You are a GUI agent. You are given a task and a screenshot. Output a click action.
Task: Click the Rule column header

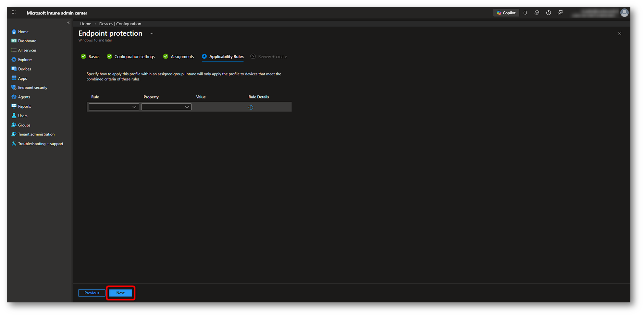[x=95, y=97]
